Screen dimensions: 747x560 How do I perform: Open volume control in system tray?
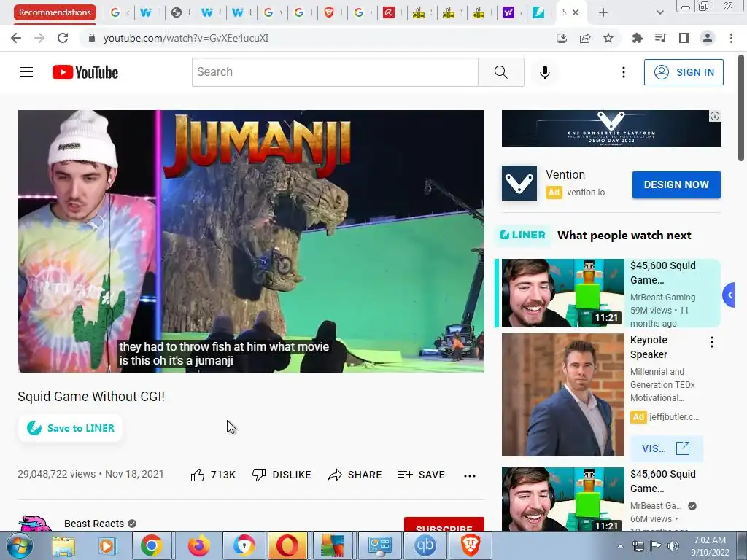[673, 545]
